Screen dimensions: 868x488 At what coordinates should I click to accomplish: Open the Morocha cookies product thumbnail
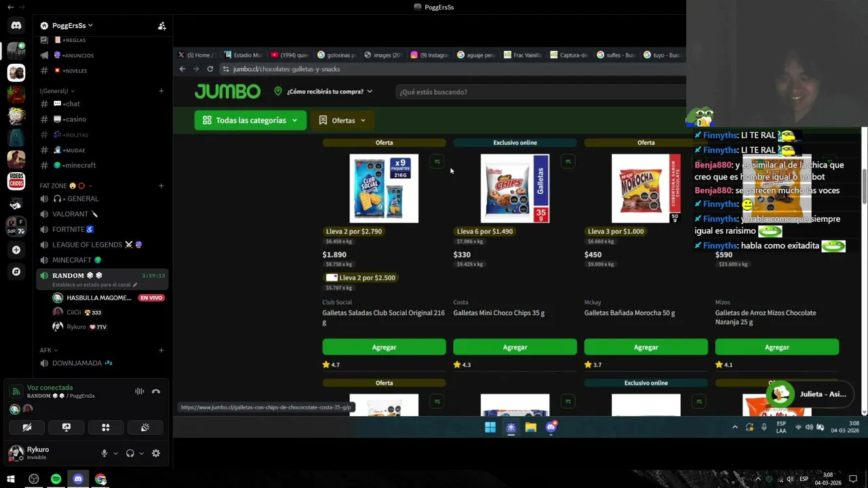[x=646, y=188]
